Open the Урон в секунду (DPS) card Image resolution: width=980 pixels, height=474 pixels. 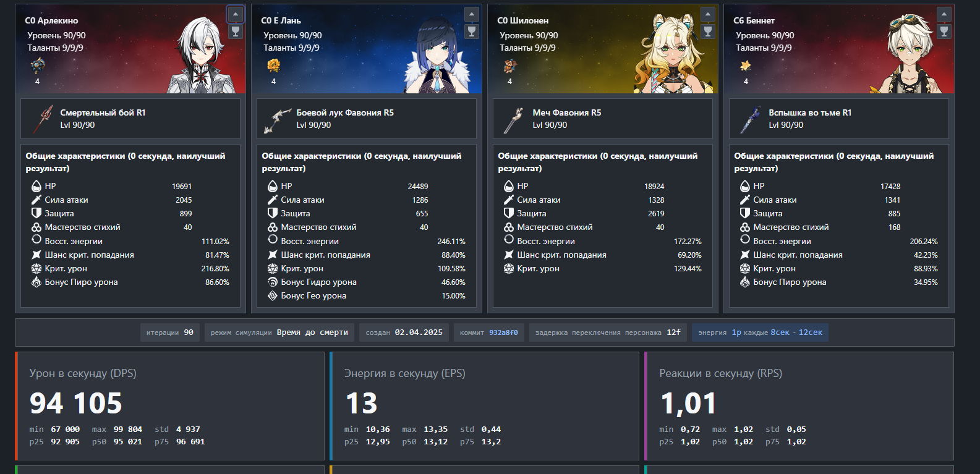tap(169, 406)
